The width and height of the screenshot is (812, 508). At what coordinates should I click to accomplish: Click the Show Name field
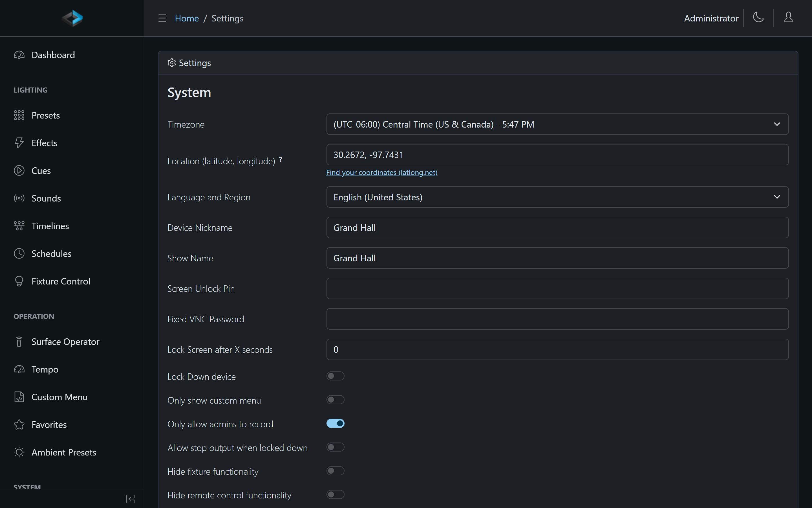pyautogui.click(x=557, y=258)
